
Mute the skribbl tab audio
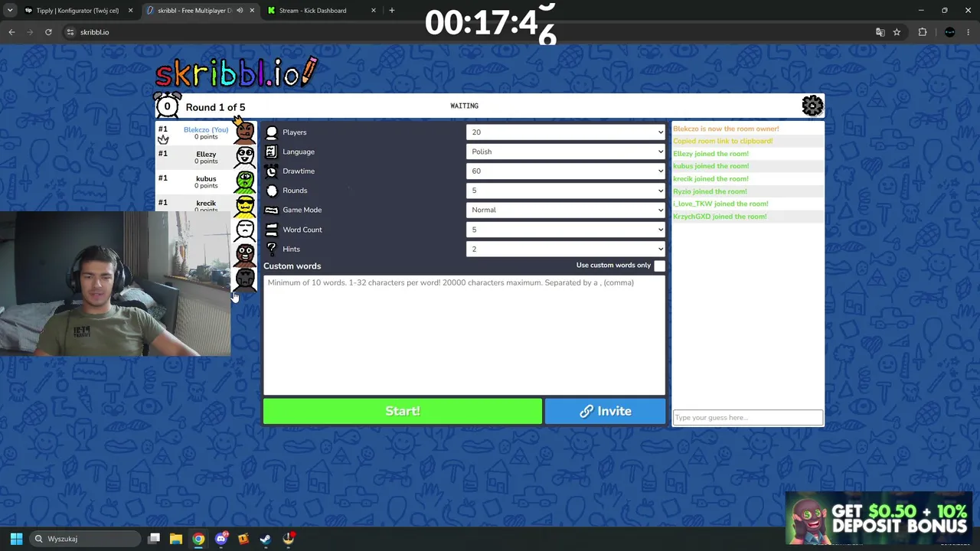click(x=240, y=11)
